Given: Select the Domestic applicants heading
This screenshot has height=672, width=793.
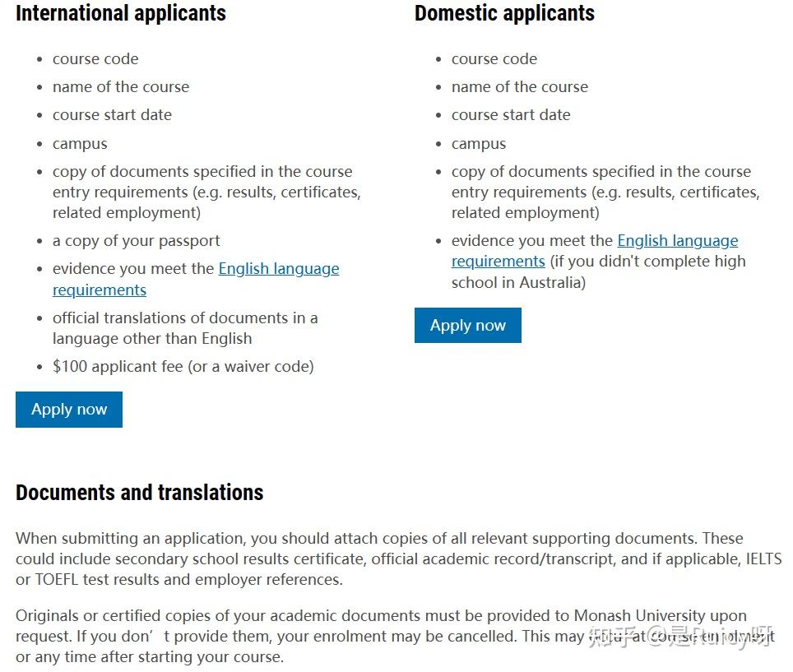Looking at the screenshot, I should (x=505, y=13).
